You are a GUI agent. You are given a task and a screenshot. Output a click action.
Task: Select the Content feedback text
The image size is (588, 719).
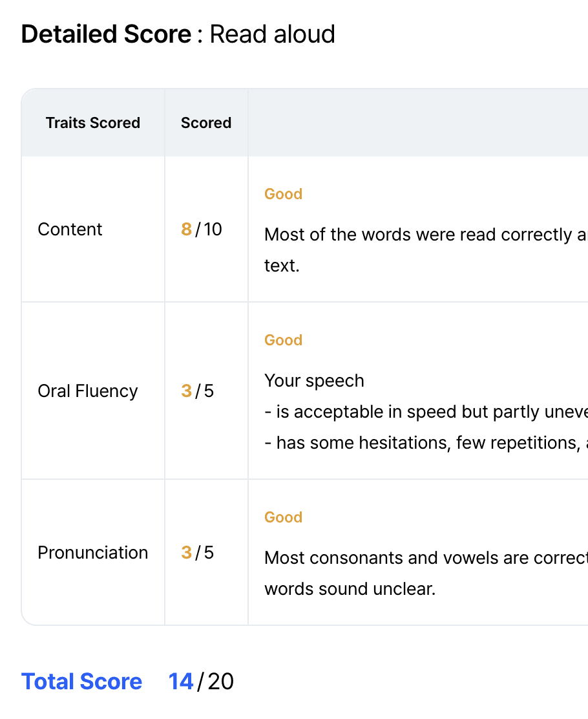tap(426, 250)
